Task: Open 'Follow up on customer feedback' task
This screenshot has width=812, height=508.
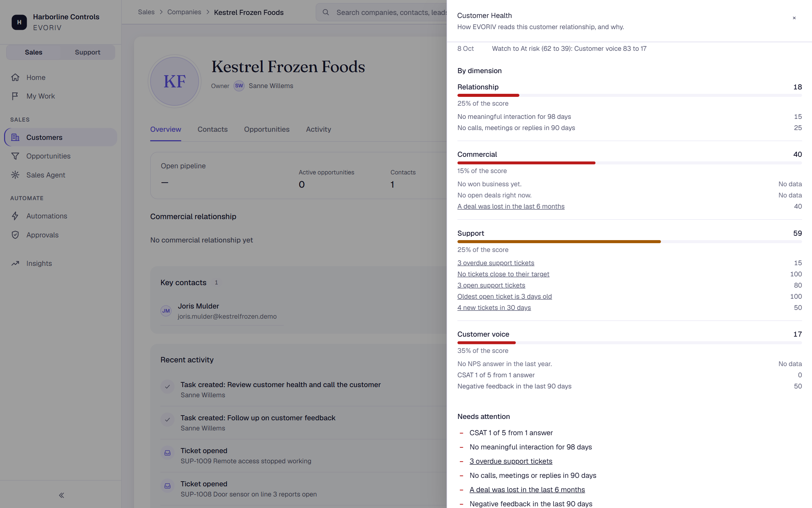Action: (x=258, y=418)
